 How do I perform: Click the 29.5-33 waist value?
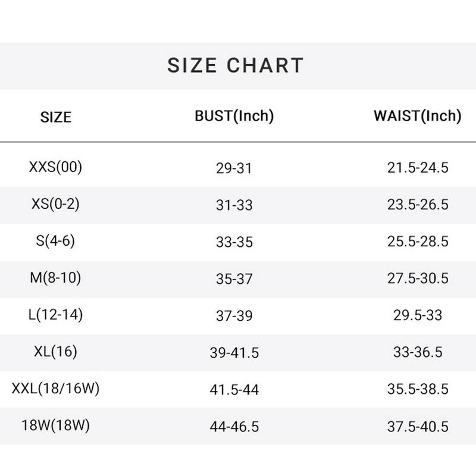pos(417,315)
